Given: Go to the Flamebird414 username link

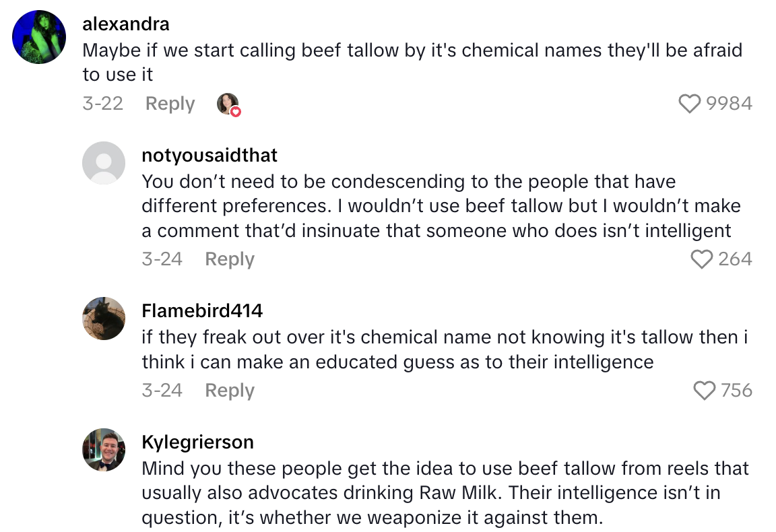Looking at the screenshot, I should pos(202,310).
